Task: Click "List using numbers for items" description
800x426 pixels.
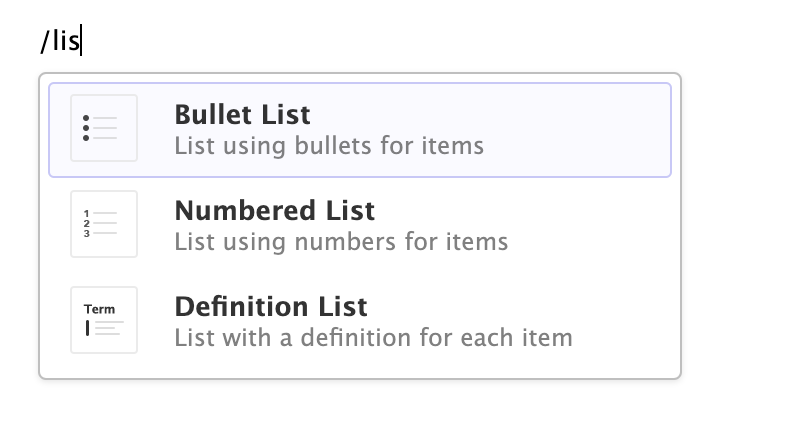Action: pyautogui.click(x=340, y=242)
